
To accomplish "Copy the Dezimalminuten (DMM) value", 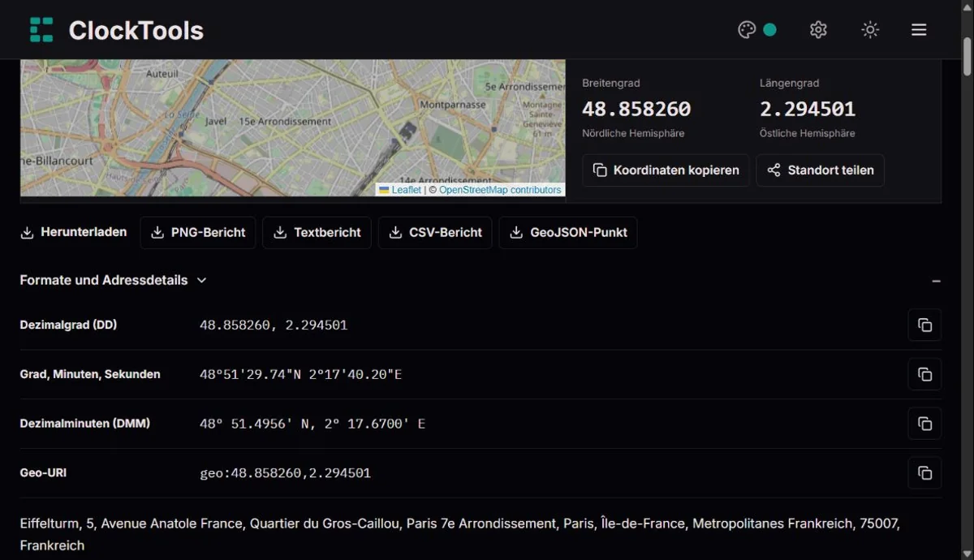I will pos(924,423).
